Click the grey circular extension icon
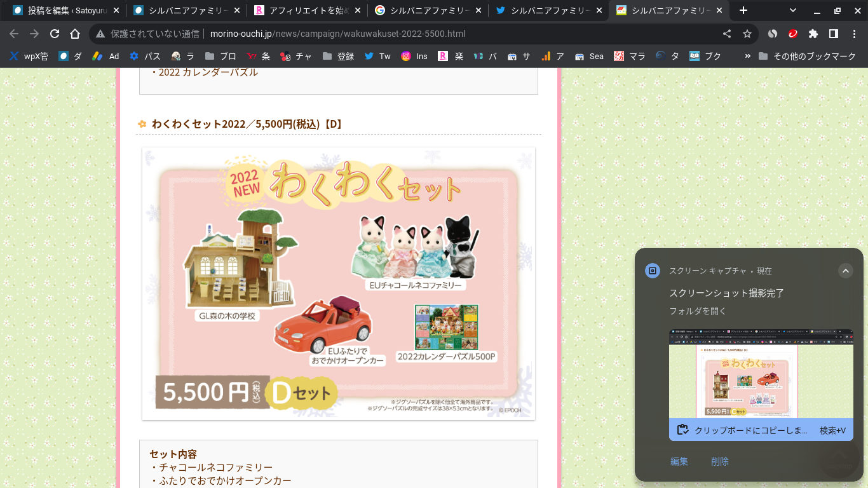This screenshot has width=868, height=488. (773, 34)
